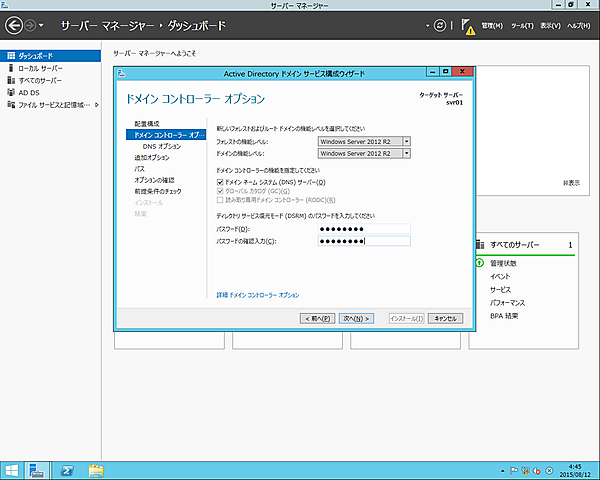Open the 管理(M) menu
Screen dimensions: 600x480
[492, 25]
